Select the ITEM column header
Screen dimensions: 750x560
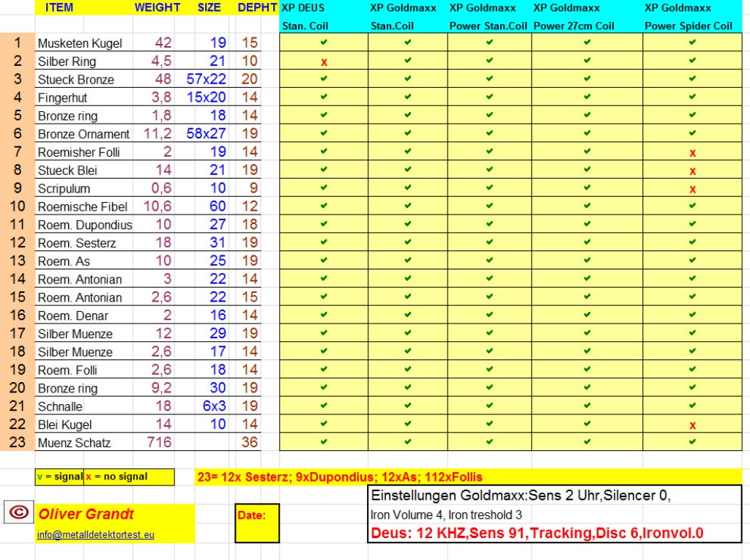59,8
